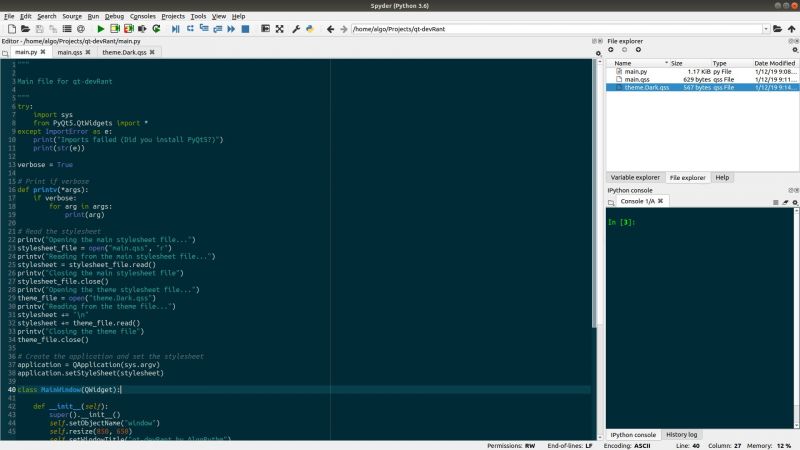The image size is (800, 450).
Task: Start debugging with the debug file icon
Action: pos(176,29)
